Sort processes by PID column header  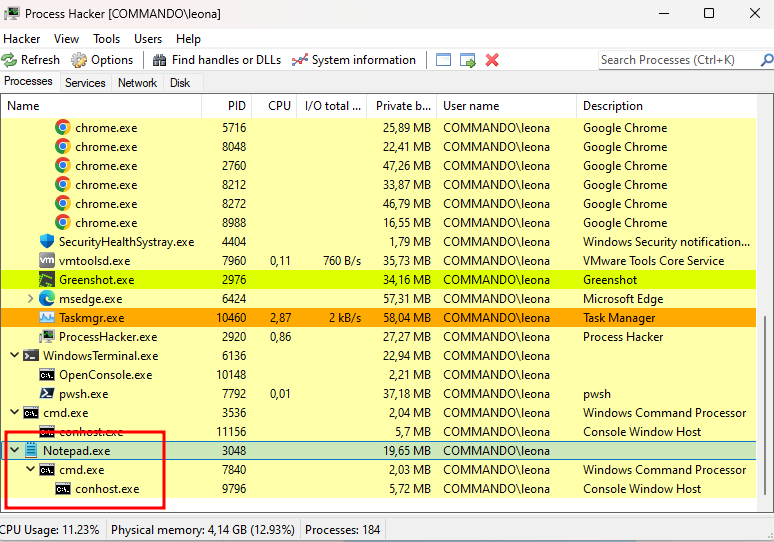(236, 106)
